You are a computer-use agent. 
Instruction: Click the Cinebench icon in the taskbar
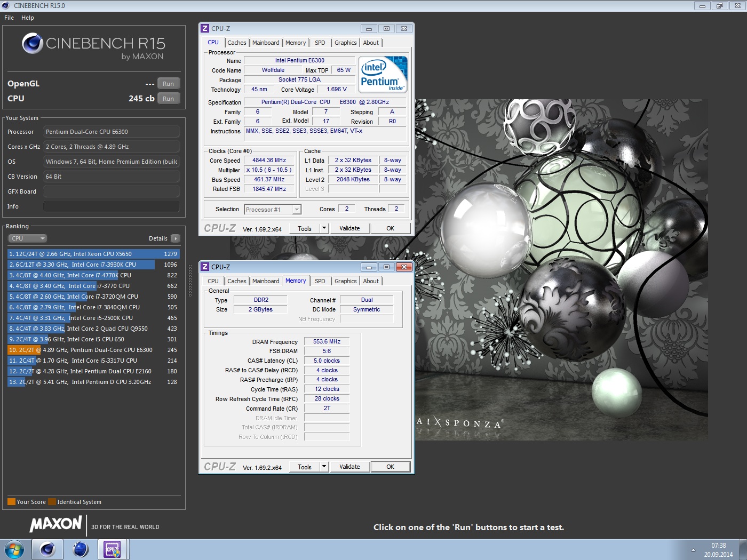(x=47, y=549)
